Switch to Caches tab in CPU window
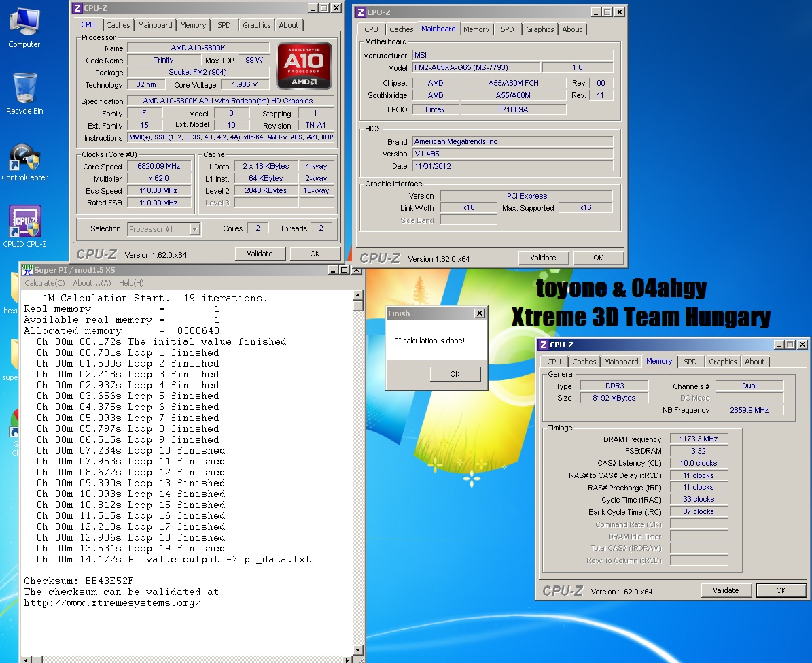The height and width of the screenshot is (663, 812). [x=118, y=25]
